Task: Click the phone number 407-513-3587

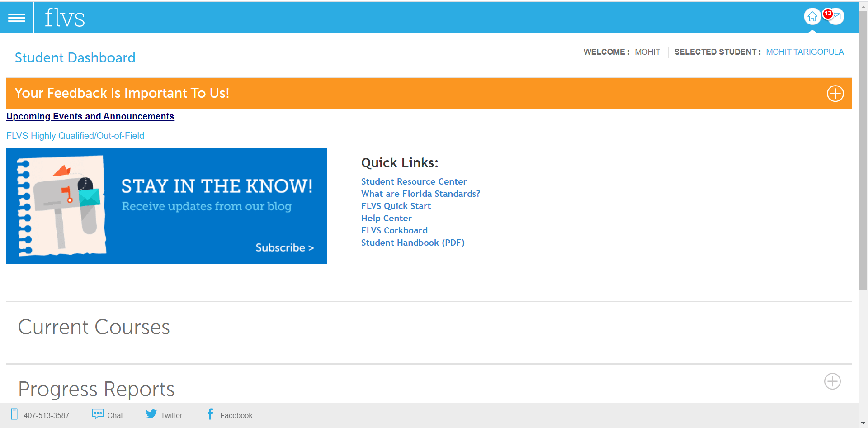Action: (47, 415)
